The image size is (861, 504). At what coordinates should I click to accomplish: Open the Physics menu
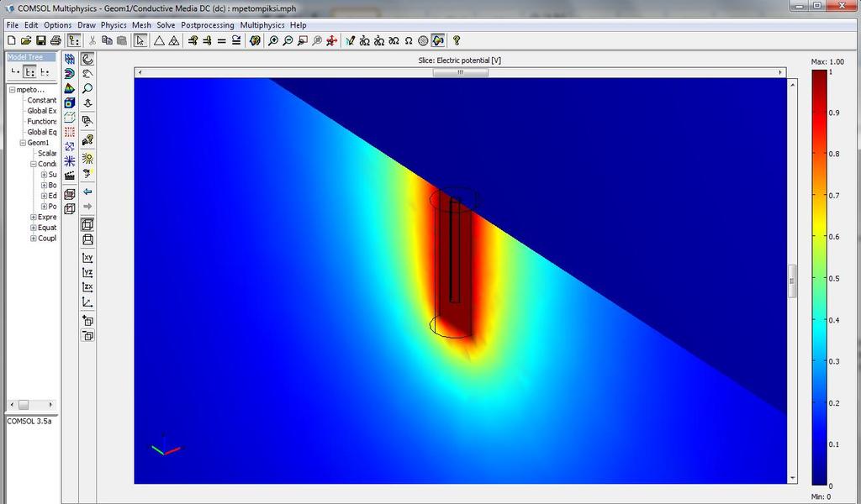tap(114, 24)
